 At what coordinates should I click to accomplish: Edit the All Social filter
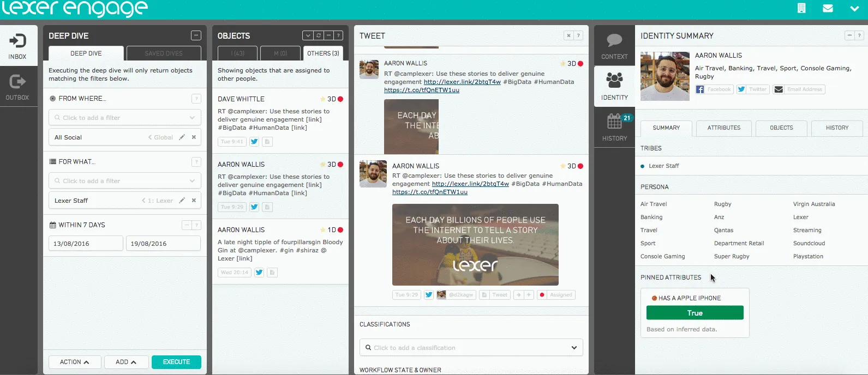coord(182,137)
